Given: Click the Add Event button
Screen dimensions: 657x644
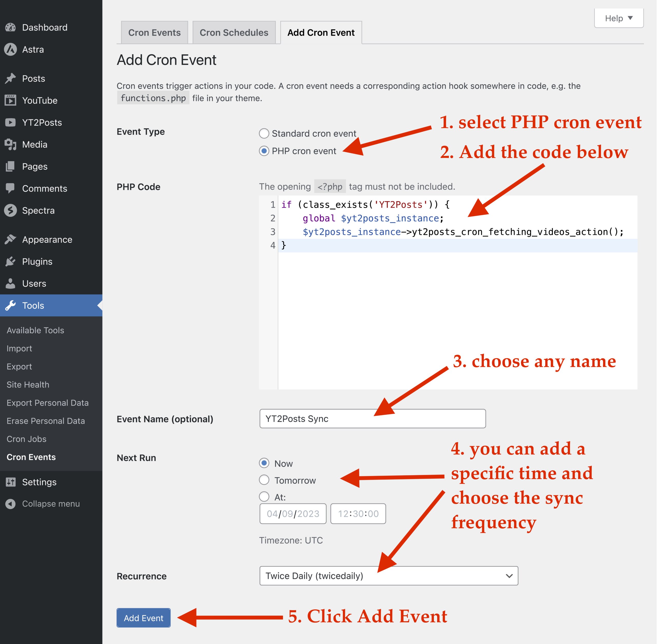Looking at the screenshot, I should 143,618.
